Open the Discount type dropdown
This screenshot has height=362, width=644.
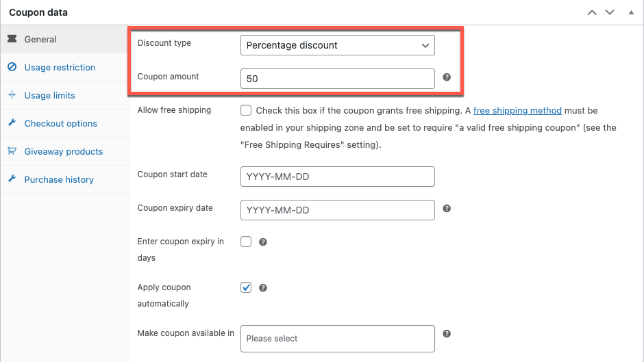(338, 45)
